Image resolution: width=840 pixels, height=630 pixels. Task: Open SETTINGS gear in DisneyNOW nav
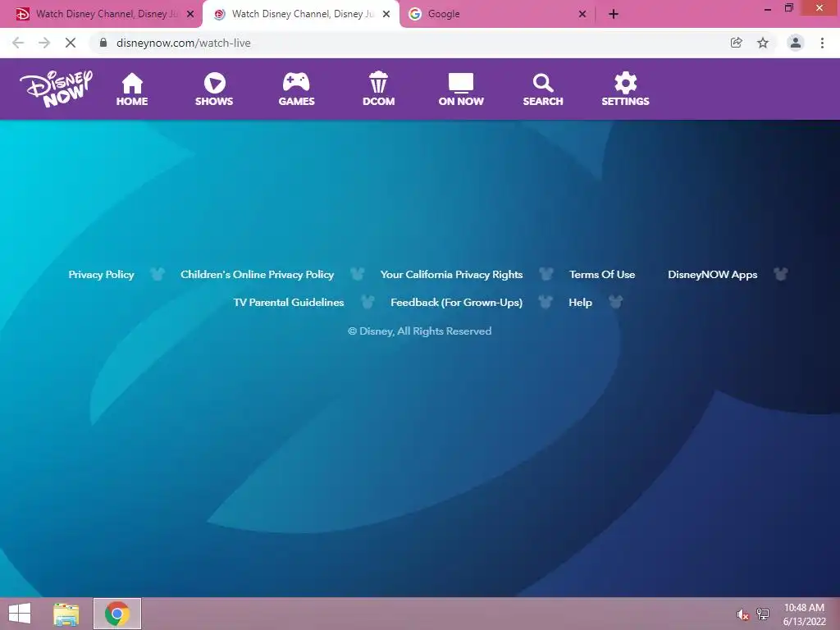click(x=625, y=89)
